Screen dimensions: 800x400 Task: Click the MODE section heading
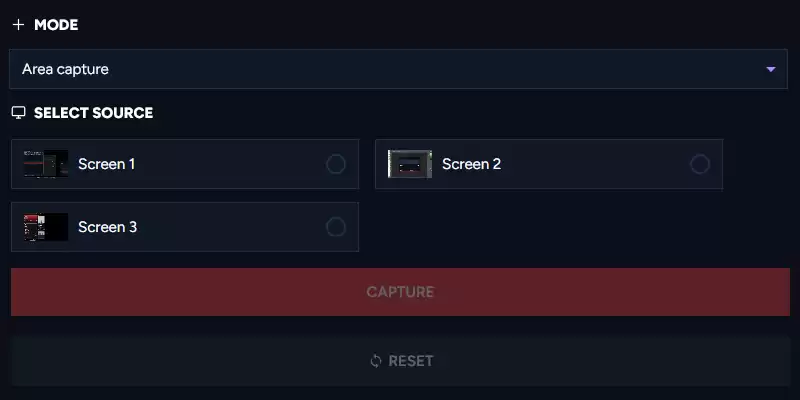(x=56, y=25)
